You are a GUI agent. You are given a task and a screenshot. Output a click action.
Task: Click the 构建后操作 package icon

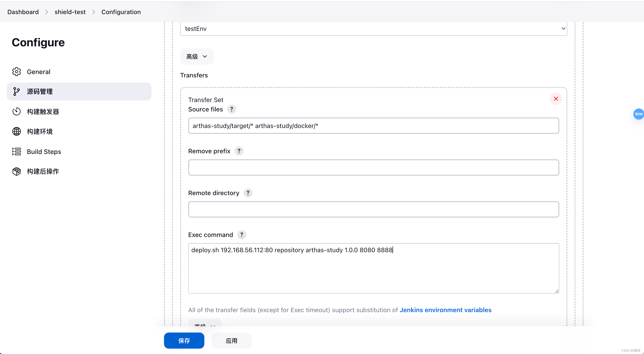pyautogui.click(x=17, y=171)
